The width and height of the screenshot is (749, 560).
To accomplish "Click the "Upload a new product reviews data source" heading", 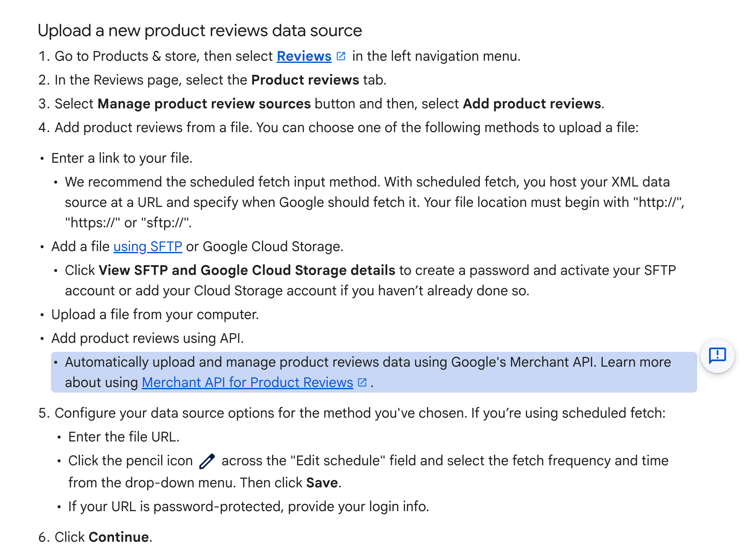I will pos(200,31).
